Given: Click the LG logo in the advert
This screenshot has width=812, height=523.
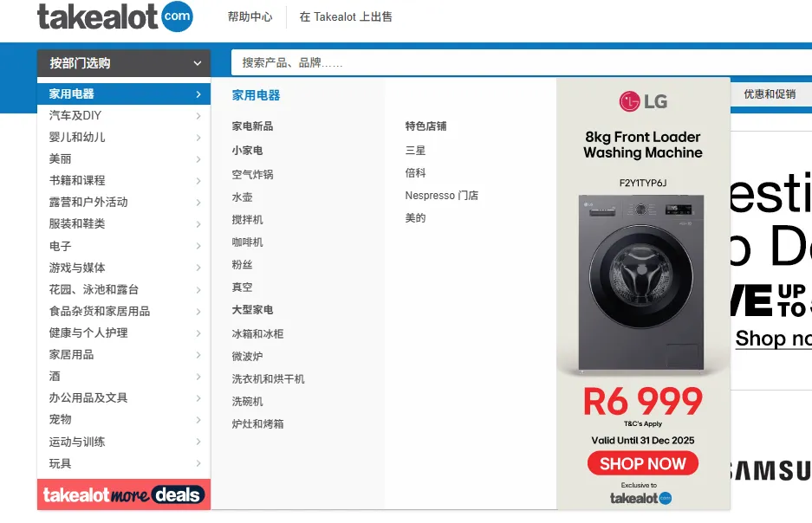Looking at the screenshot, I should (x=643, y=102).
